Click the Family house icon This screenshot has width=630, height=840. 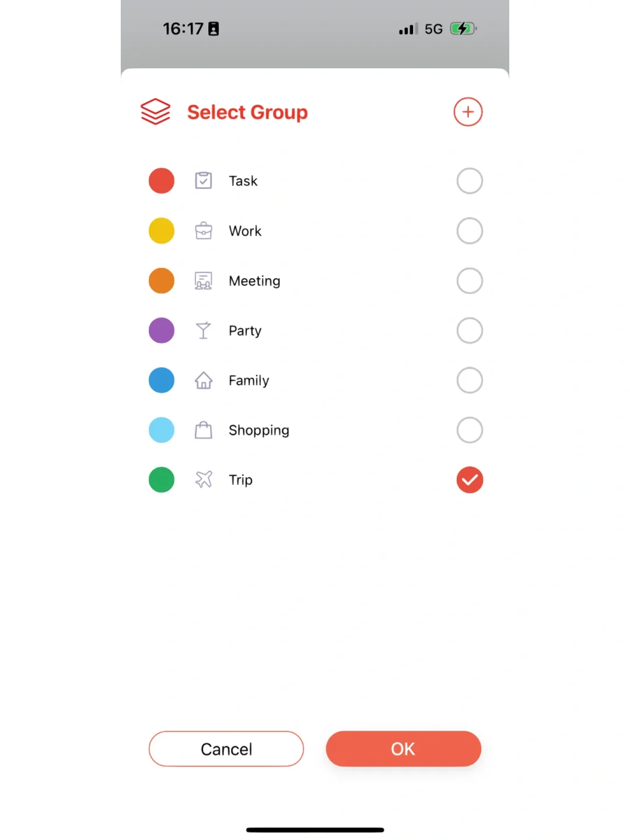pos(203,380)
